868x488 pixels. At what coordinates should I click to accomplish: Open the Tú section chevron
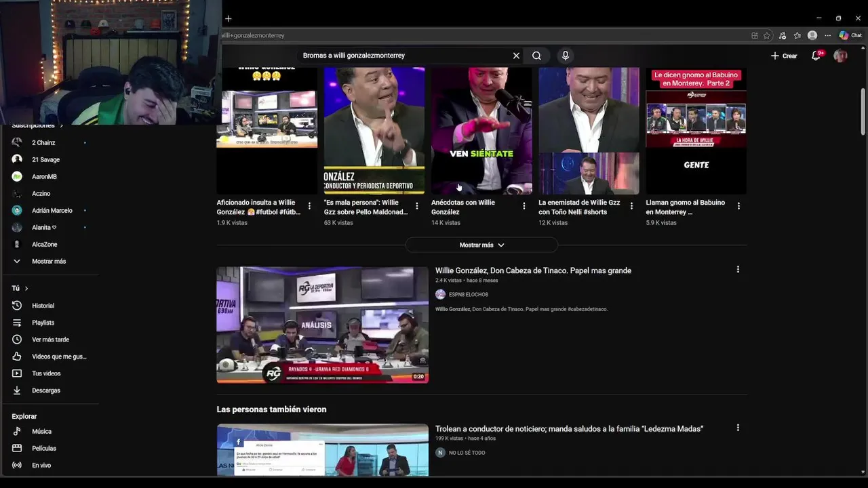click(26, 288)
